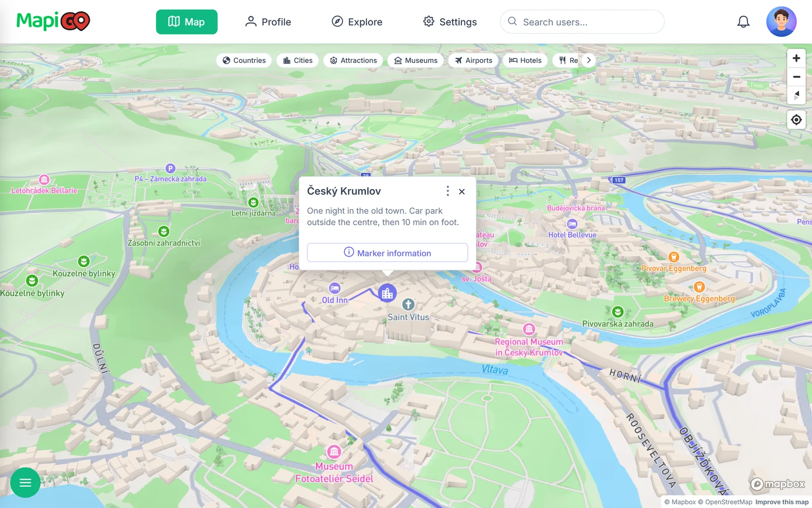Viewport: 812px width, 508px height.
Task: Zoom in on the map
Action: tap(796, 58)
